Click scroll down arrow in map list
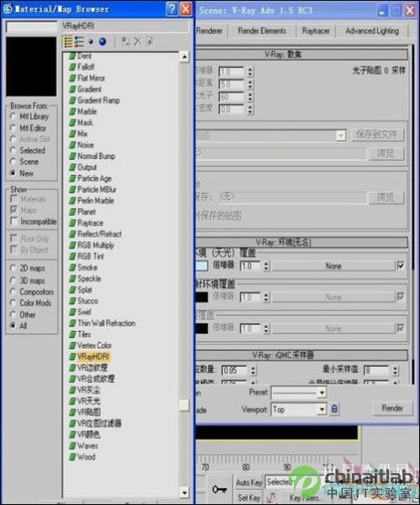420x505 pixels. (x=184, y=492)
